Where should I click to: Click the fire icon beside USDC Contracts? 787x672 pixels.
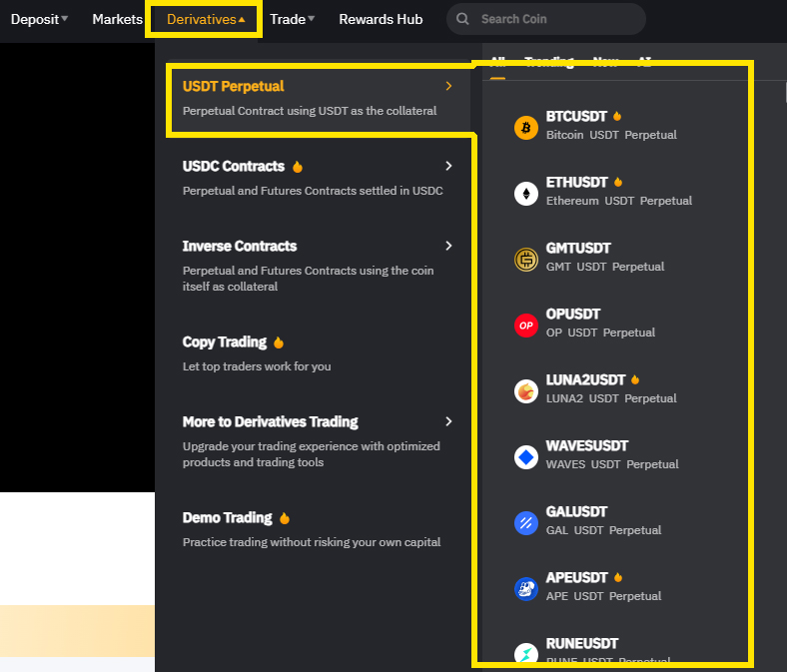point(298,167)
